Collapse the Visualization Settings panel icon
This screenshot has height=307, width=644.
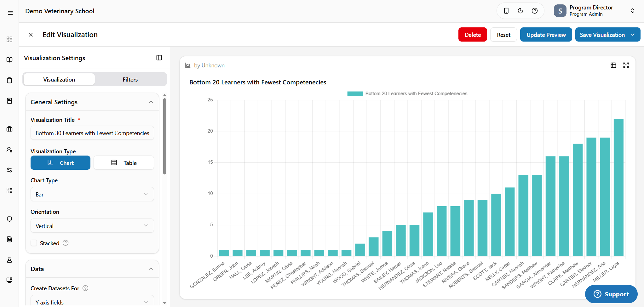tap(159, 58)
